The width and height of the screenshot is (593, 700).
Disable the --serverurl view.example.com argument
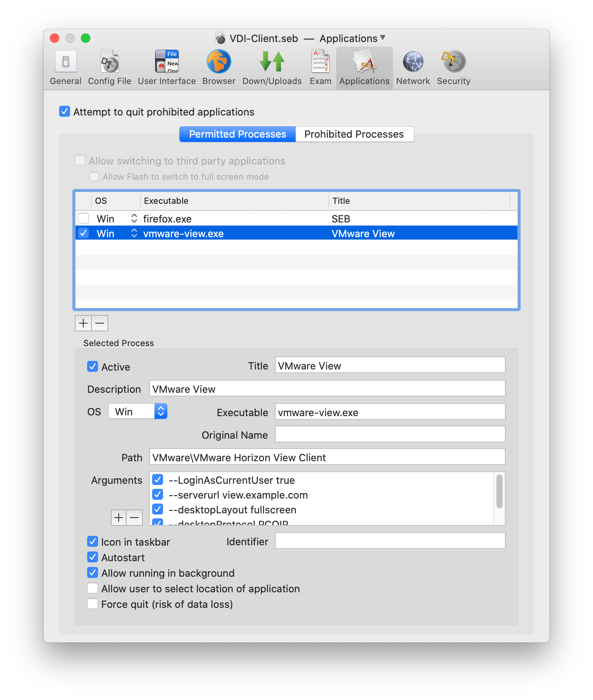click(158, 494)
